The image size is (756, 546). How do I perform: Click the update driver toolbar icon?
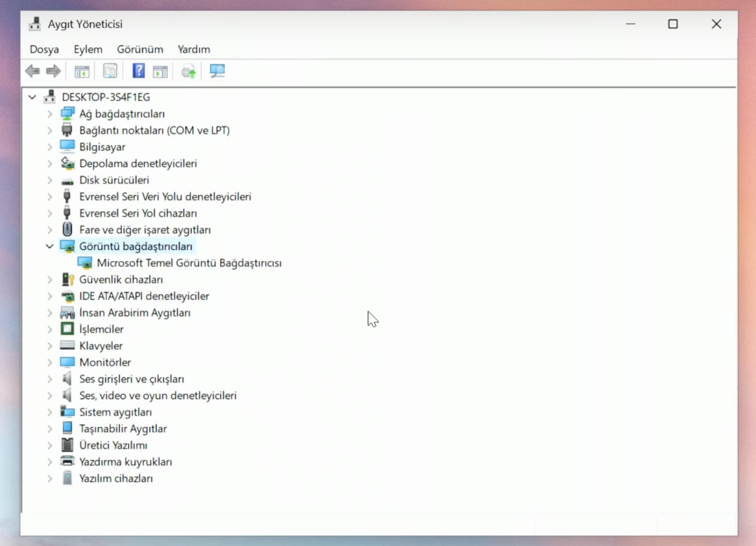[189, 71]
